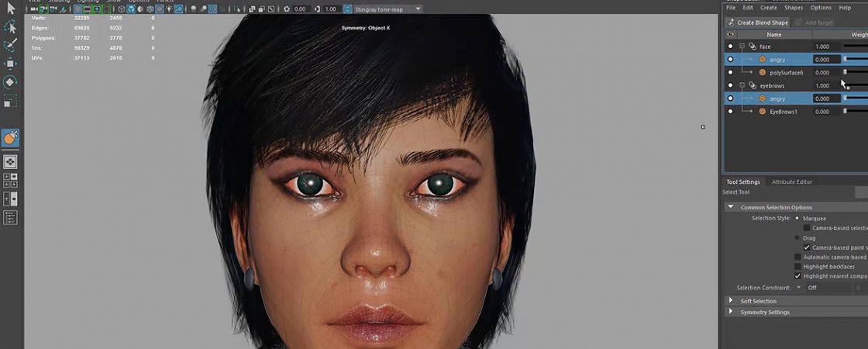868x349 pixels.
Task: Click the gamma value field showing 1.00
Action: 331,9
